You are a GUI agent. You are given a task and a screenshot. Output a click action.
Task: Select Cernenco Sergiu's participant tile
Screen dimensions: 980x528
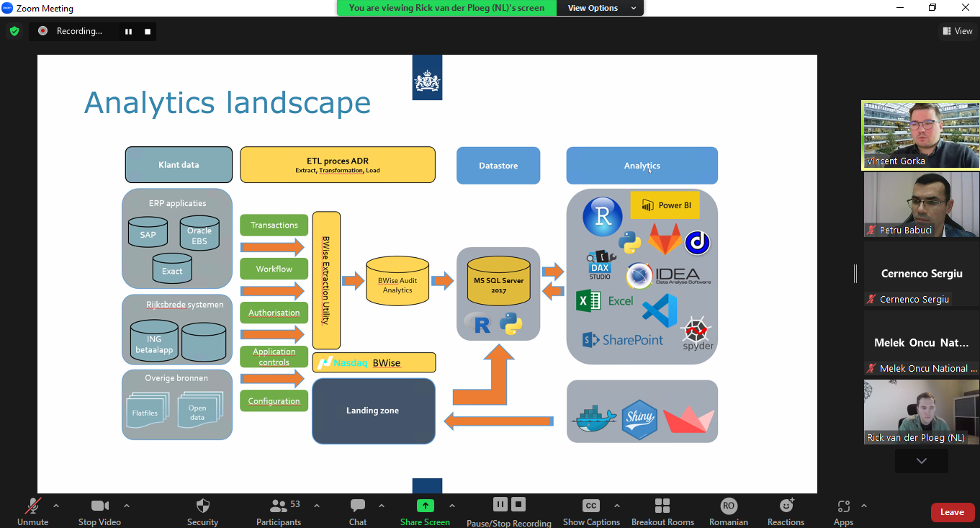[921, 274]
